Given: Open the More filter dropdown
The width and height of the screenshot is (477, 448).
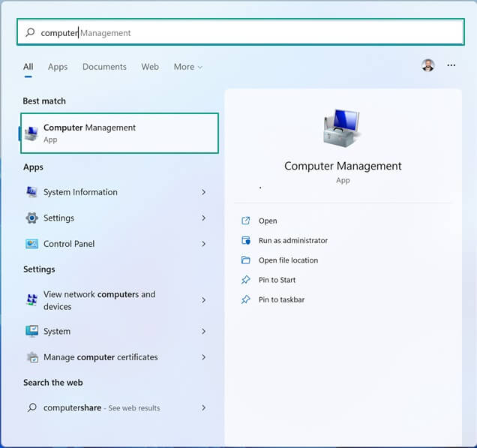Looking at the screenshot, I should coord(188,67).
